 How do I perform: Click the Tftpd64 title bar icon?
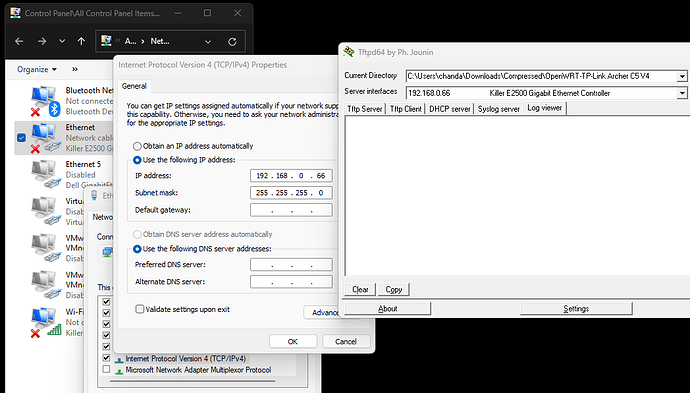[349, 52]
